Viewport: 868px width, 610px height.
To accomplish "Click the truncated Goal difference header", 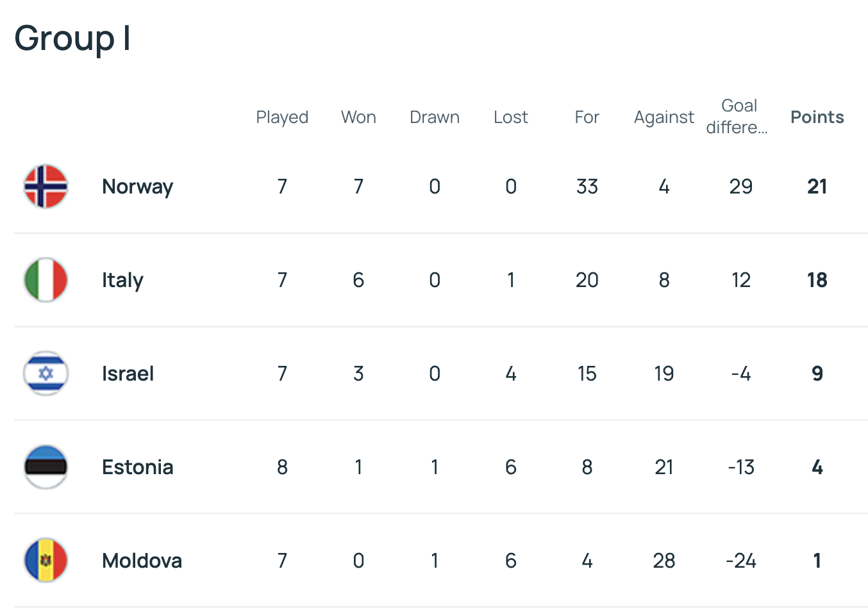I will pos(738,117).
